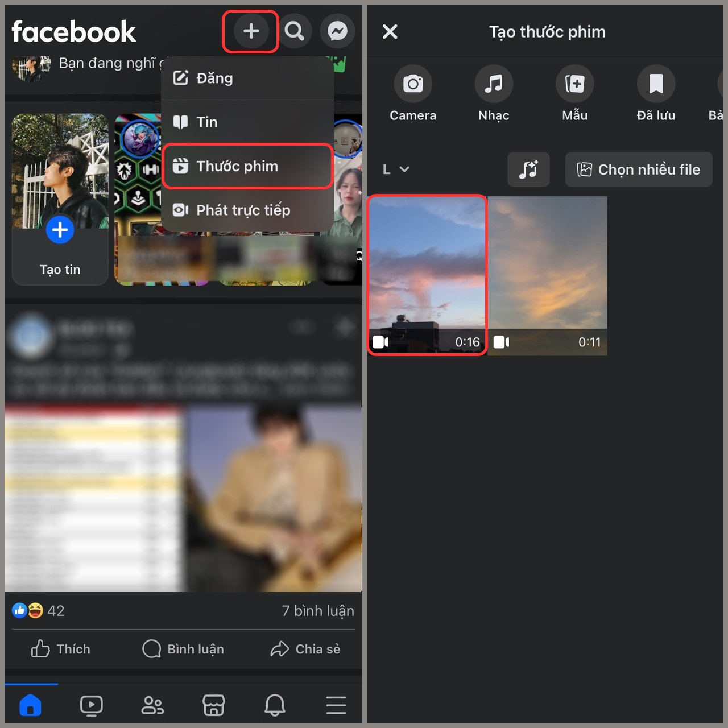Select the Nhạc (music) option
The width and height of the screenshot is (728, 728).
(x=494, y=92)
